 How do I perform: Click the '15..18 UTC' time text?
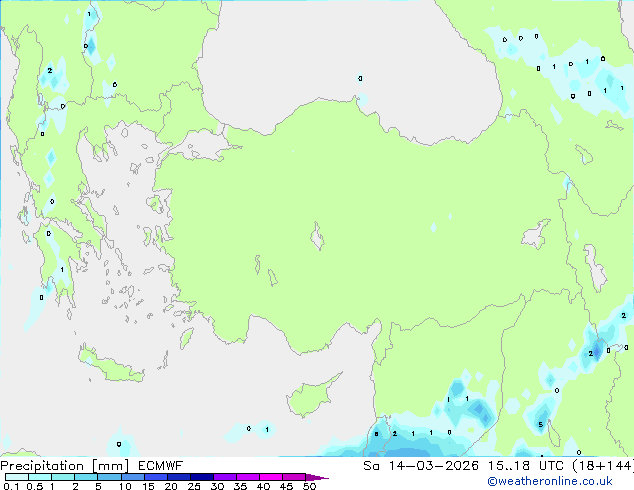(526, 466)
